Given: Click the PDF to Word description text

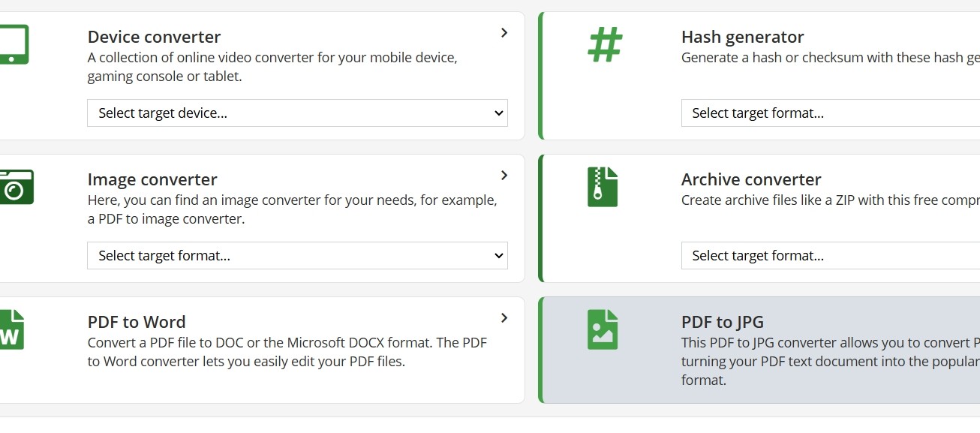Looking at the screenshot, I should point(287,352).
